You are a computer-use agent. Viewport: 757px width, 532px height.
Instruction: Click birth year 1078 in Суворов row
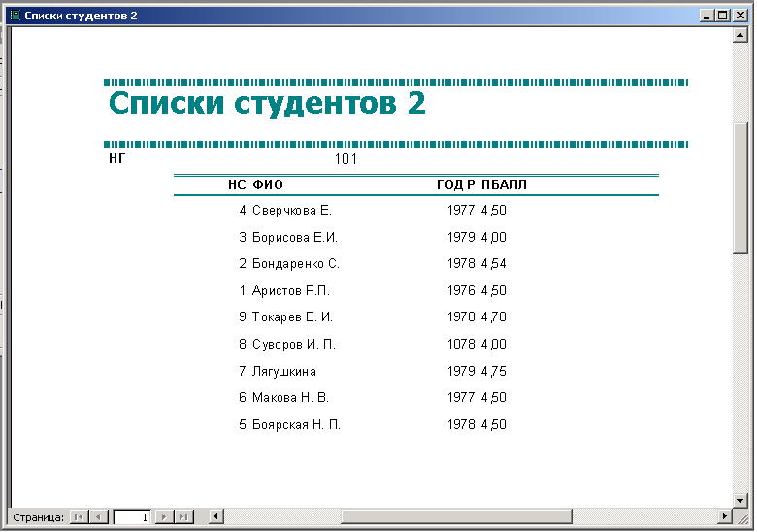(461, 344)
